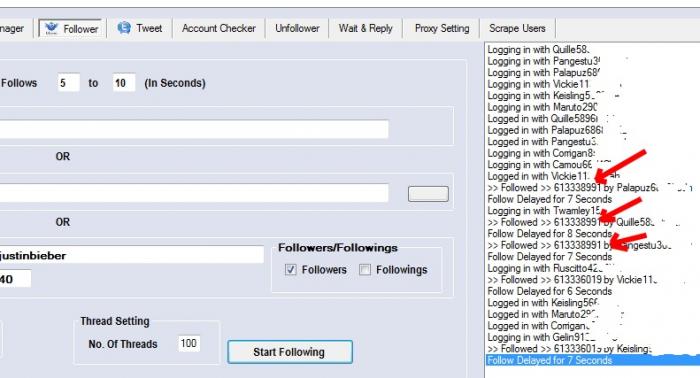Click the Follower tab bird icon

[x=51, y=29]
